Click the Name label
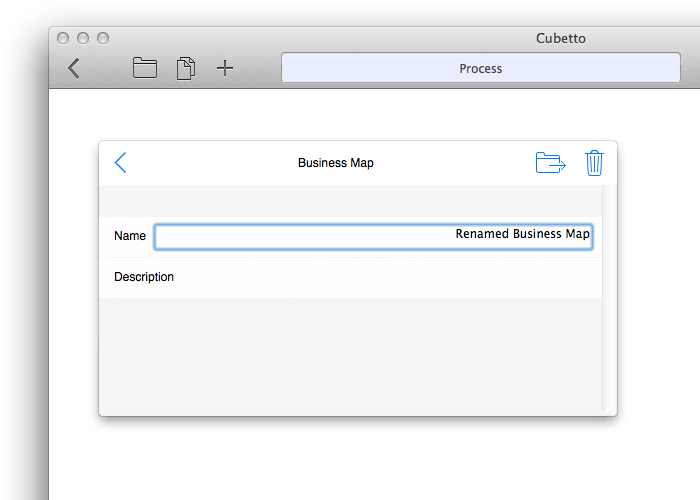 [129, 236]
